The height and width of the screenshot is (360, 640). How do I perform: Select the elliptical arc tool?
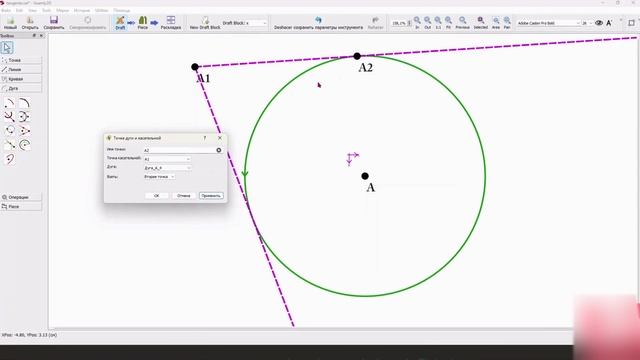coord(10,159)
